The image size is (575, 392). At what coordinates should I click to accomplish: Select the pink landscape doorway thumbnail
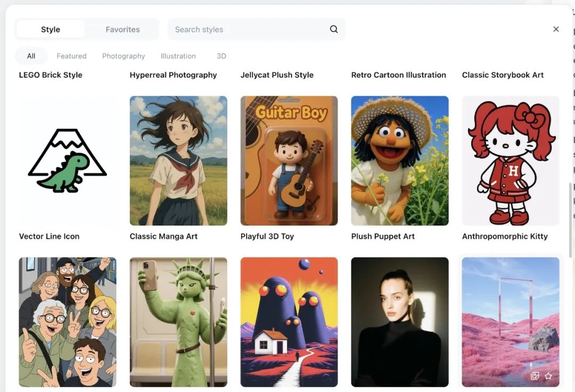click(x=511, y=322)
